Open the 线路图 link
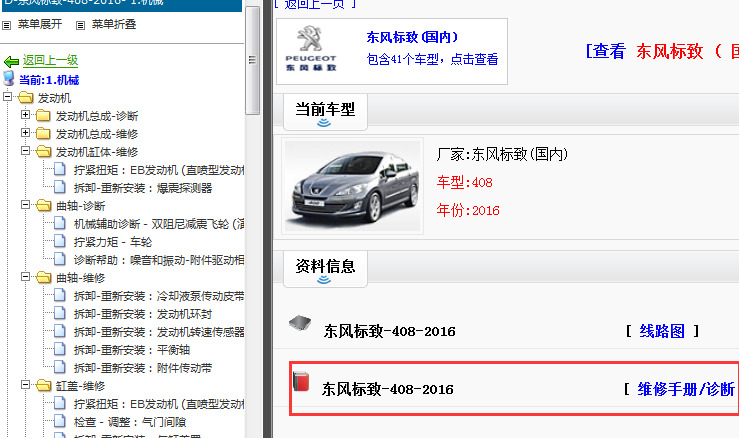The image size is (739, 438). [662, 331]
